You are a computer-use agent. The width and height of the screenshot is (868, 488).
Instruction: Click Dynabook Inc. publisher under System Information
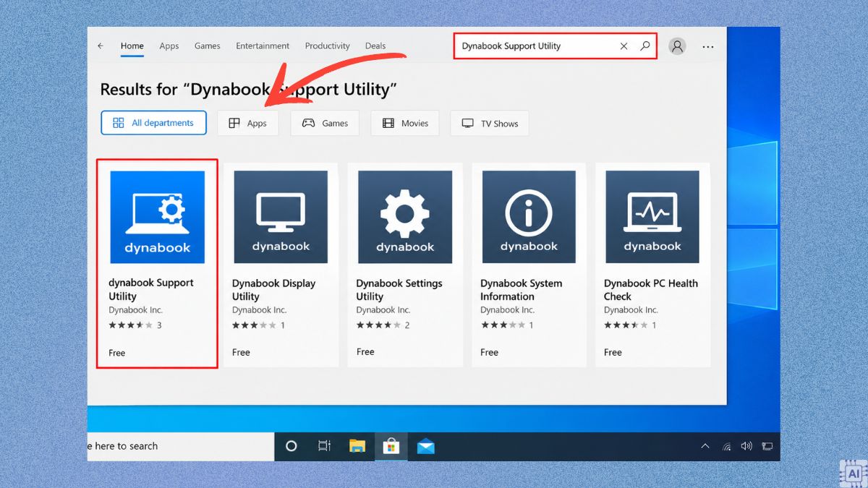coord(508,310)
